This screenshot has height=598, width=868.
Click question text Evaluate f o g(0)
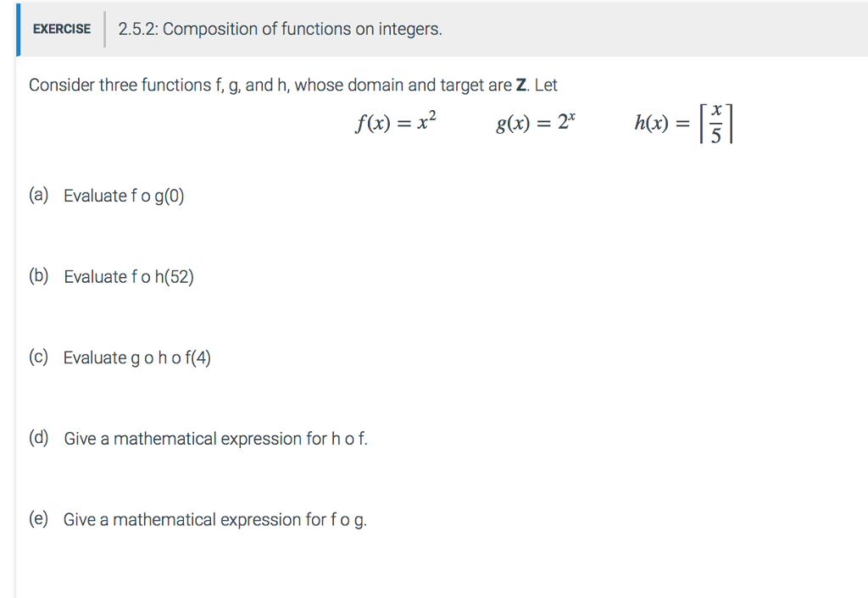[124, 196]
